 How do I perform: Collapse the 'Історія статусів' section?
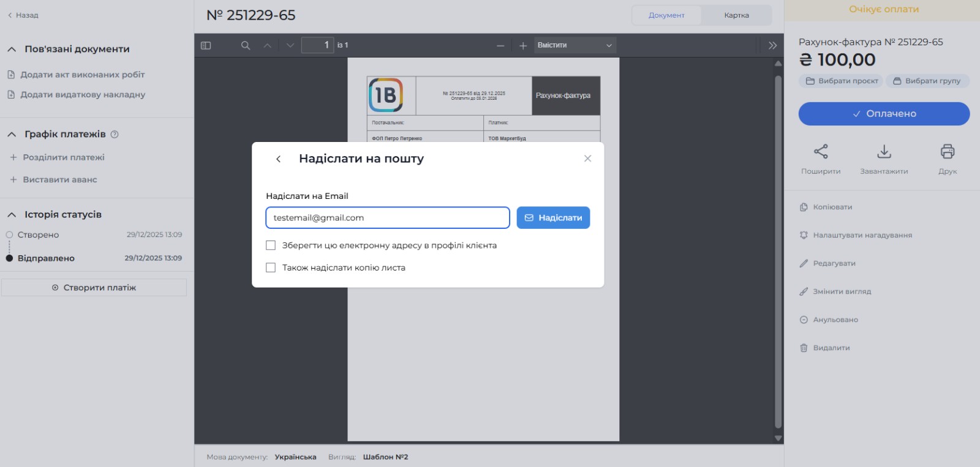[x=12, y=215]
